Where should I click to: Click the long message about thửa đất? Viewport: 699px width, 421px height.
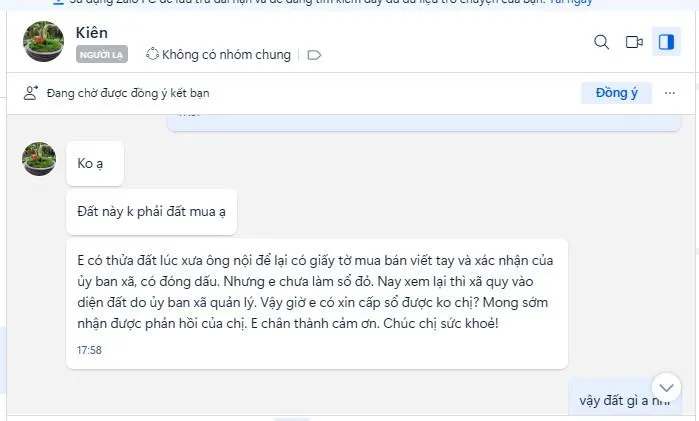317,304
